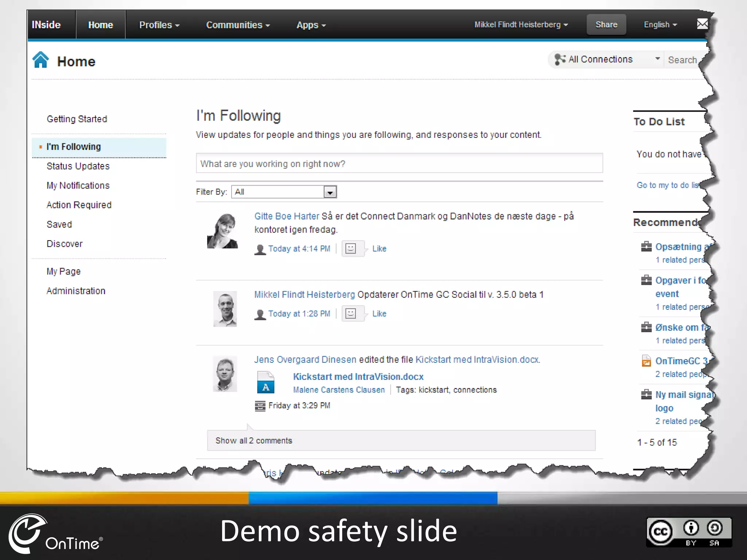Open bold Kickstart med IntraVision.docx file title
This screenshot has height=560, width=747.
358,377
